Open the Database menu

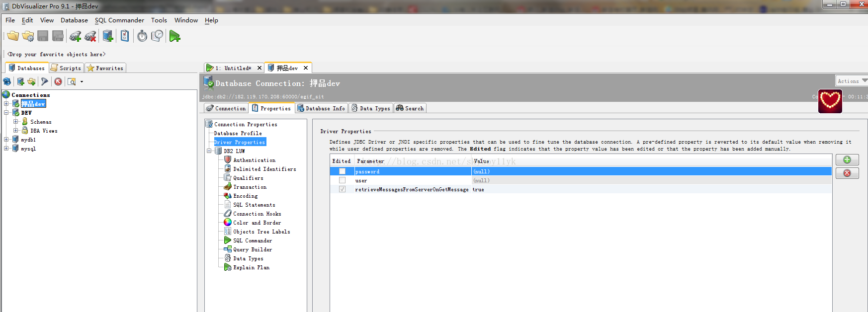pyautogui.click(x=74, y=20)
